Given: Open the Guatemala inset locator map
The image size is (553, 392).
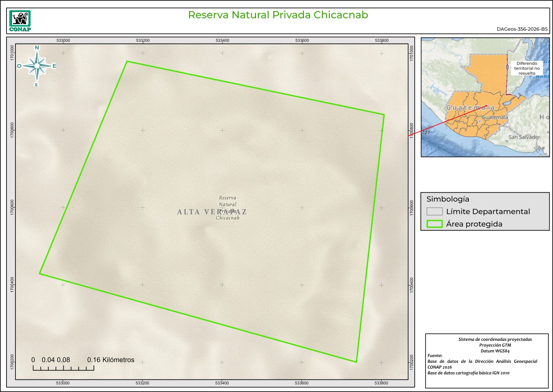Looking at the screenshot, I should [485, 97].
